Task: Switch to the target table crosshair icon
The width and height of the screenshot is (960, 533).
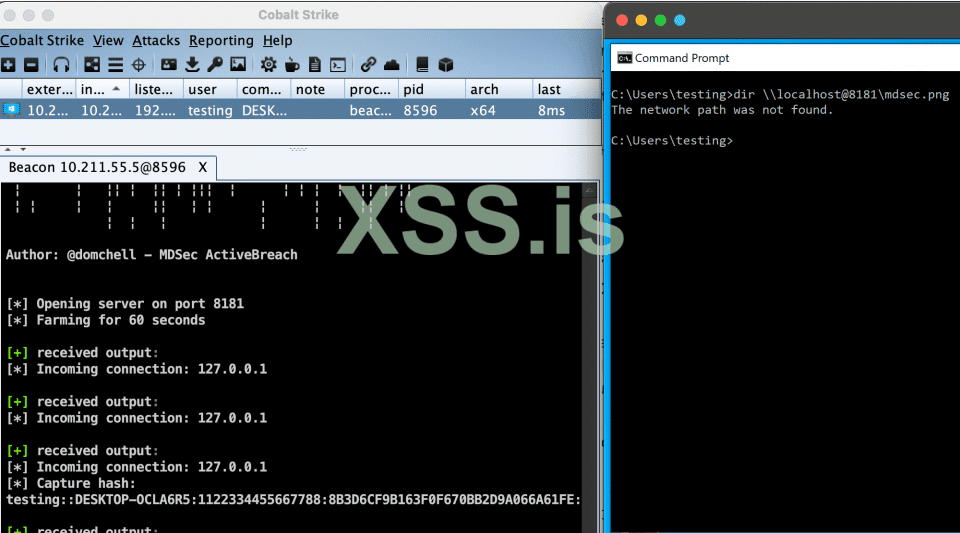Action: pos(139,65)
